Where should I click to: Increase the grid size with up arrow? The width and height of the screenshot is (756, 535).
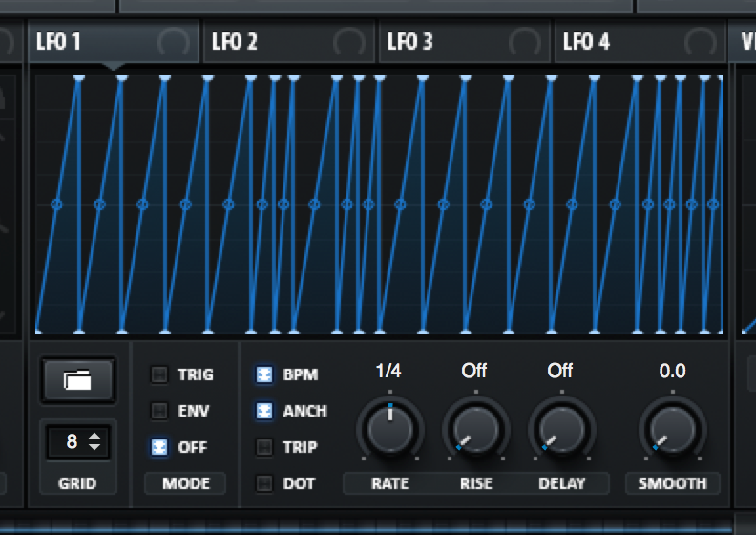click(94, 436)
